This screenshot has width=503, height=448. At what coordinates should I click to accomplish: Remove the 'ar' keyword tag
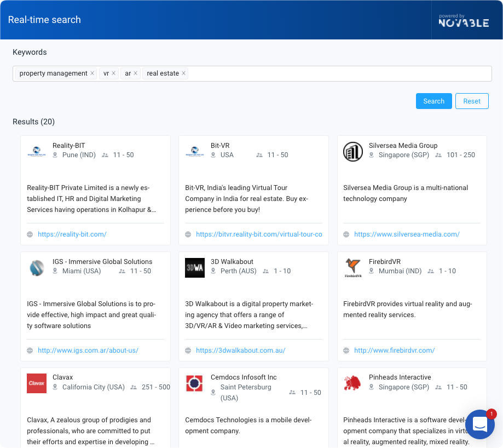pyautogui.click(x=135, y=73)
